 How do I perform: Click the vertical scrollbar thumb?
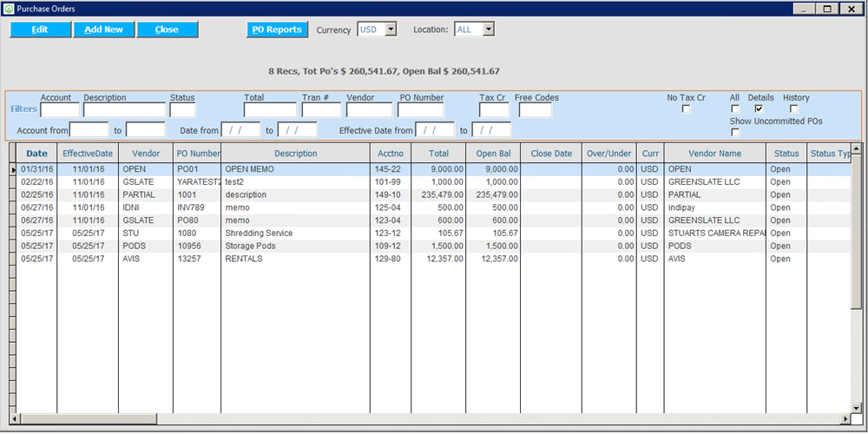856,231
